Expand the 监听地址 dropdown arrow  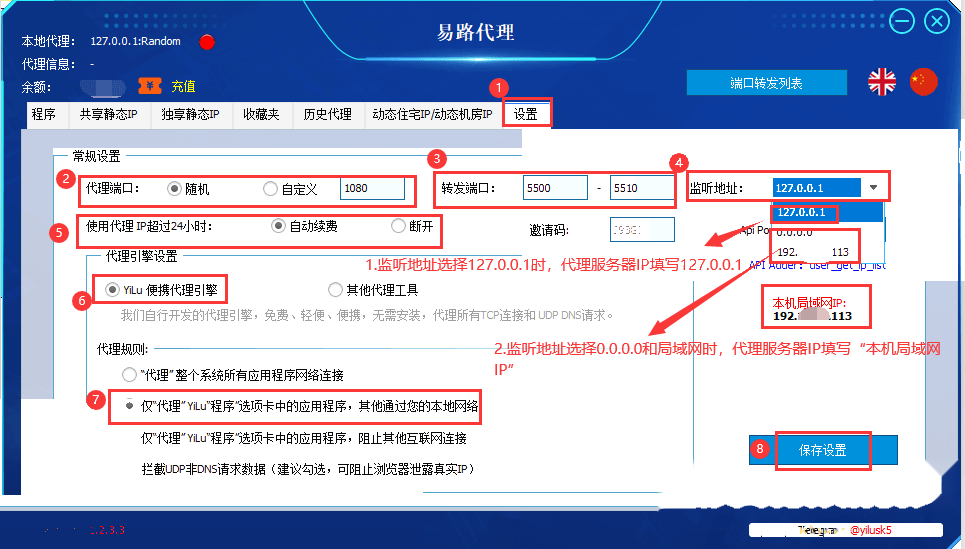pos(873,188)
